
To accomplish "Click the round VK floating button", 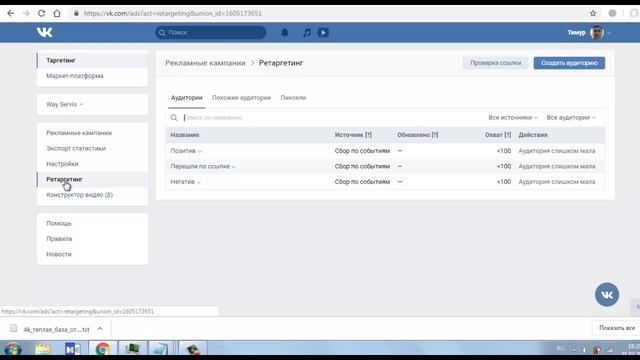I will click(x=607, y=294).
